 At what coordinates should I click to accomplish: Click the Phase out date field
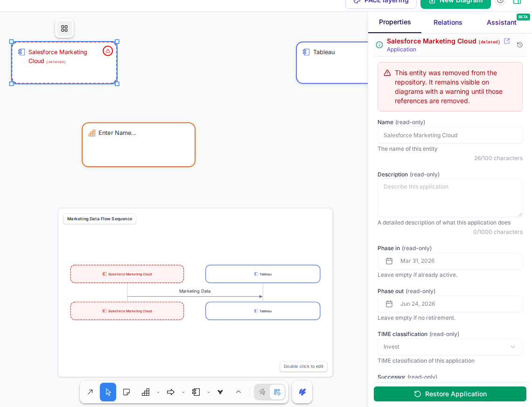click(450, 304)
